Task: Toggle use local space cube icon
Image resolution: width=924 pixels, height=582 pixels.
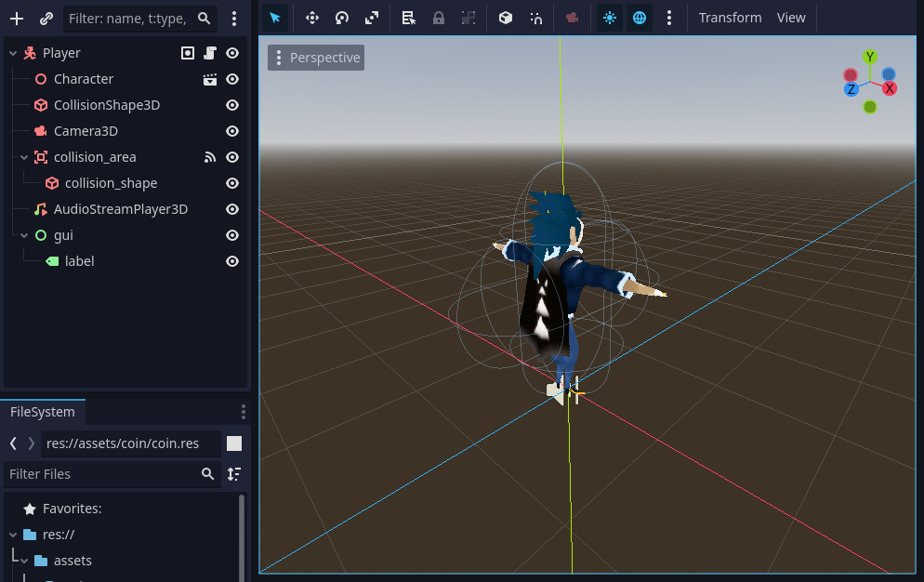Action: [505, 19]
